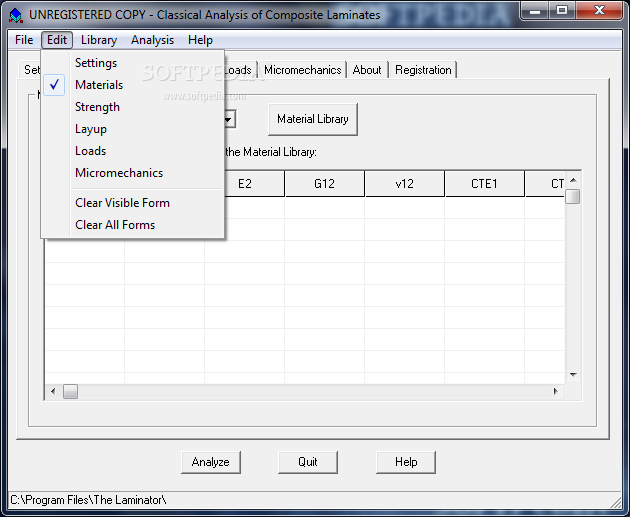Choose Layup from the Edit menu
The height and width of the screenshot is (517, 630).
pyautogui.click(x=133, y=129)
